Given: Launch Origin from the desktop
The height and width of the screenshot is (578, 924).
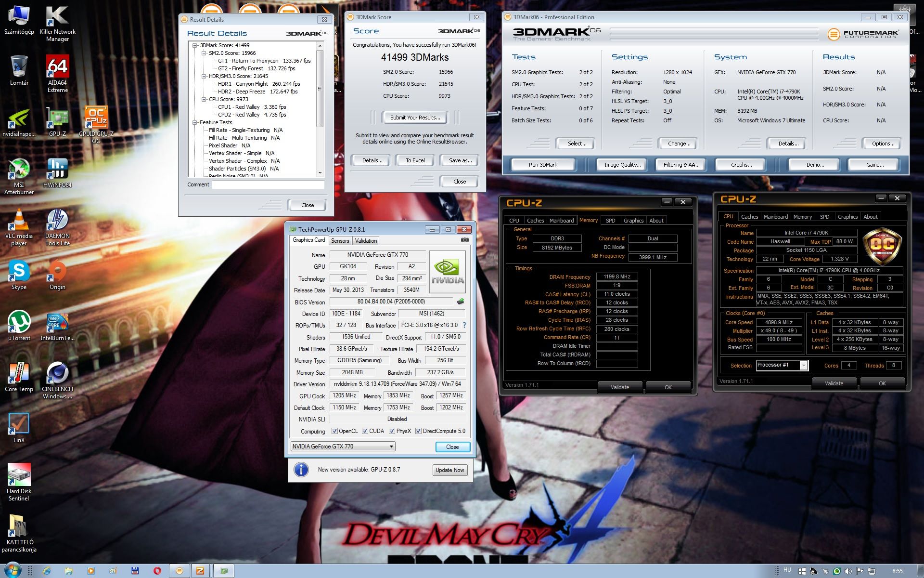Looking at the screenshot, I should point(57,275).
